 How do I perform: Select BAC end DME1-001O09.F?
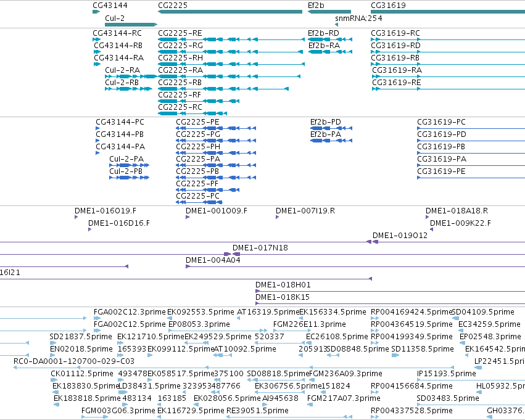188,217
